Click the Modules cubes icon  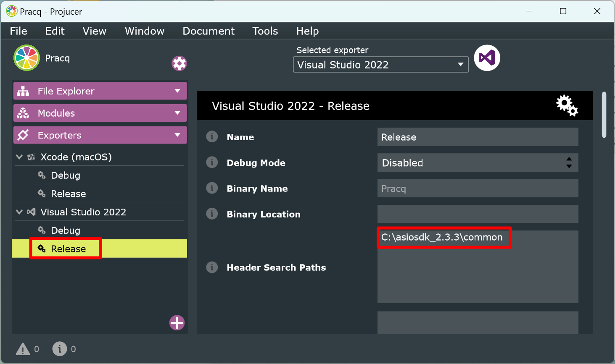point(23,113)
